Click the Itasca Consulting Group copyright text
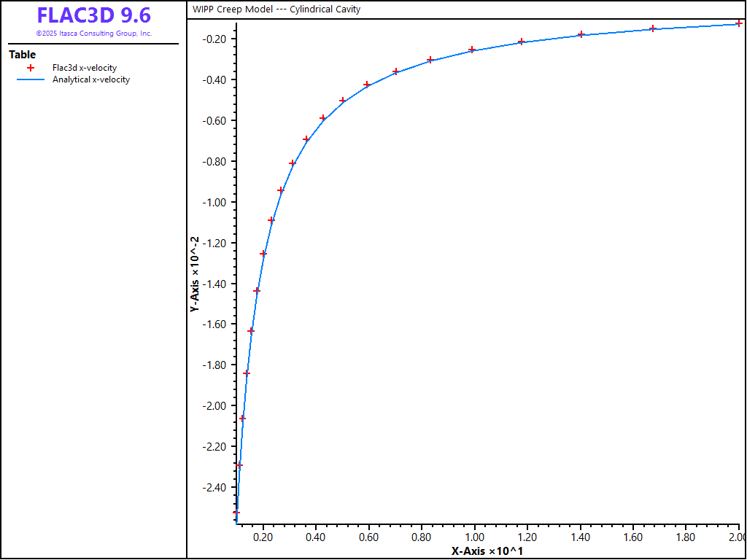747x560 pixels. click(93, 34)
